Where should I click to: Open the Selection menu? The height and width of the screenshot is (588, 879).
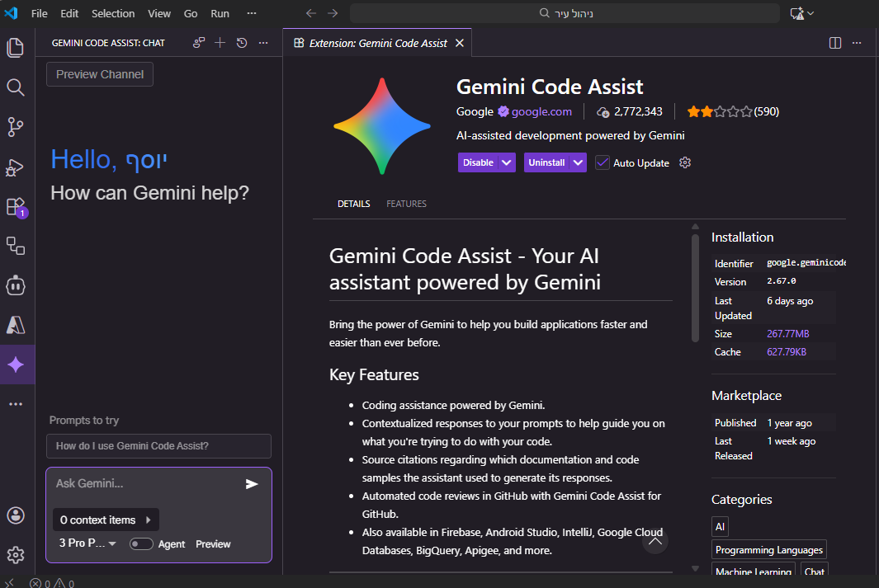[113, 13]
